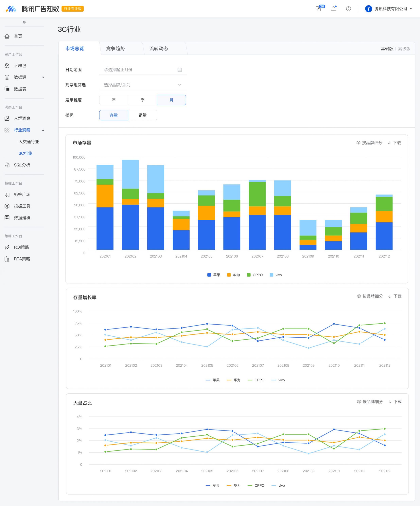
Task: Click 按品牌细分 in the 市场存量 chart
Action: [369, 143]
